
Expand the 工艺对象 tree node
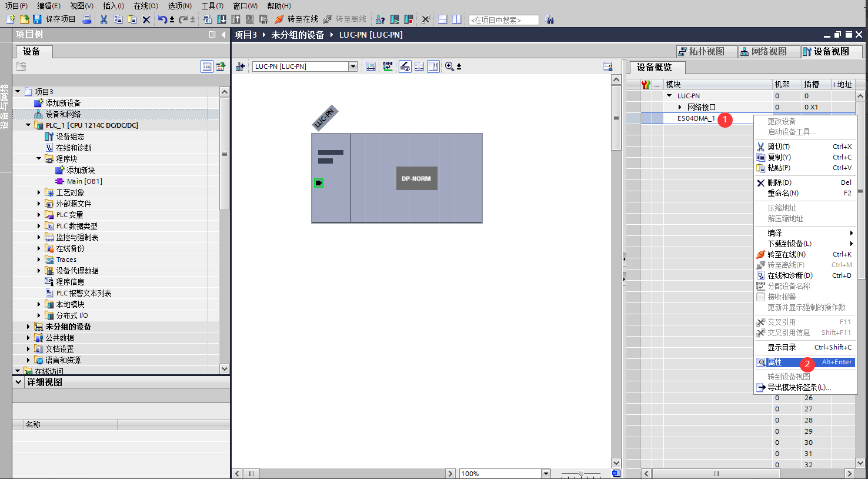click(39, 192)
